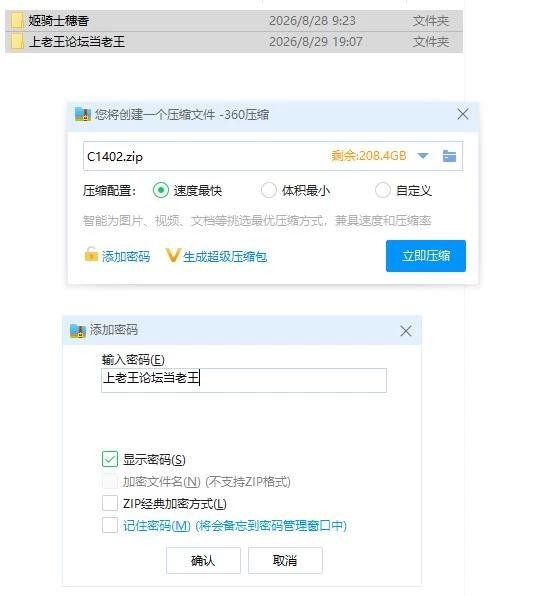540x596 pixels.
Task: Uncheck the 显示密码(S) checkbox
Action: pos(110,459)
